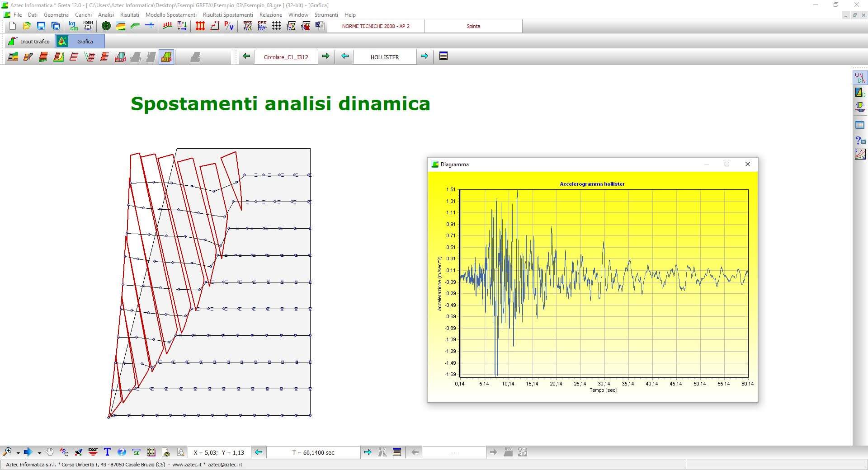Switch to Input Grafico mode
Image resolution: width=868 pixels, height=470 pixels.
pos(29,42)
